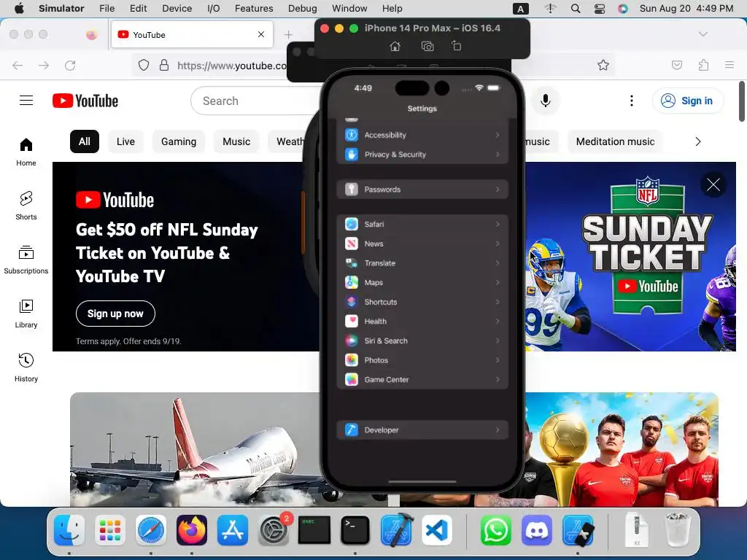Tap the Simulator home button icon
Viewport: 747px width, 560px height.
395,46
